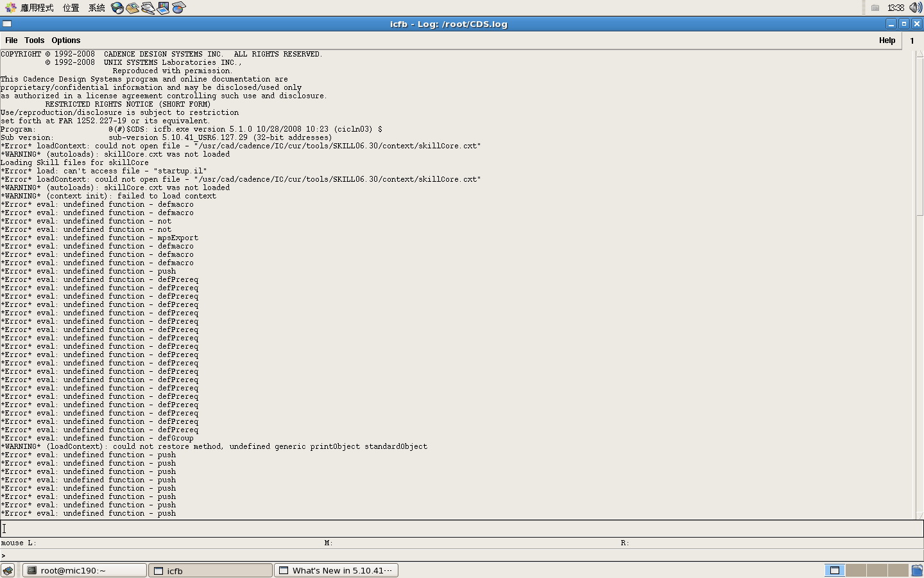Open the 系統 system menu

[x=97, y=8]
